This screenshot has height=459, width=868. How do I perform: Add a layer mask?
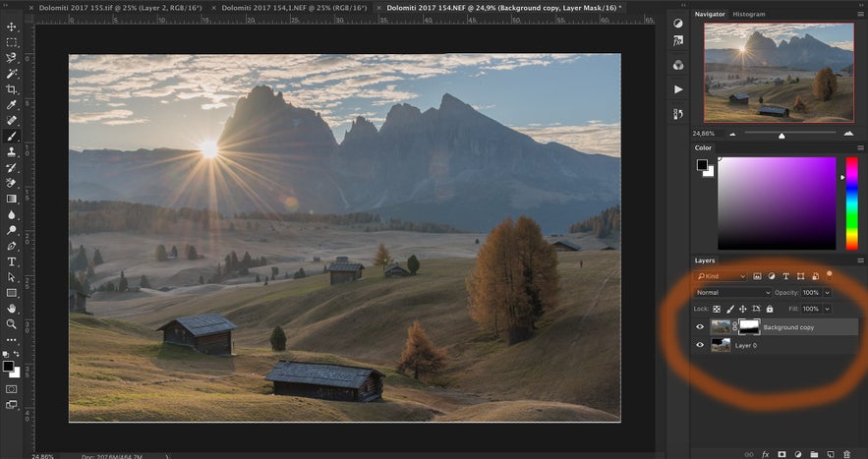click(781, 454)
